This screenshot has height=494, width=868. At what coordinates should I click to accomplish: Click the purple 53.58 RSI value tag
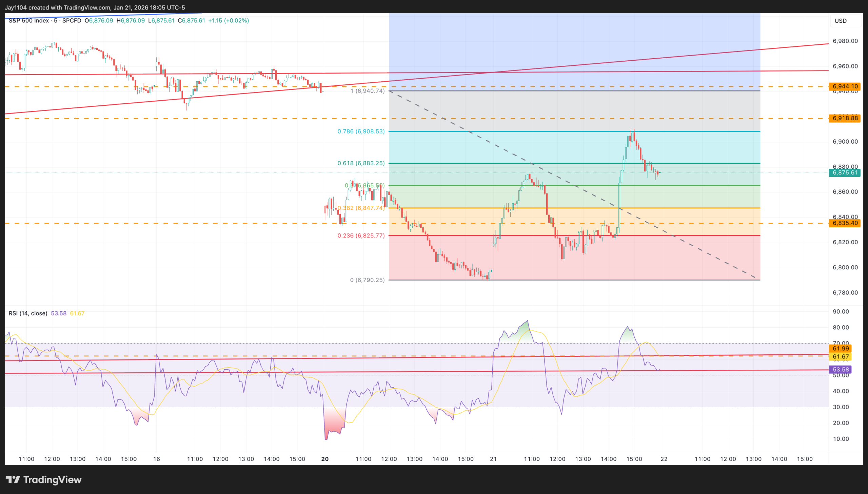click(840, 369)
